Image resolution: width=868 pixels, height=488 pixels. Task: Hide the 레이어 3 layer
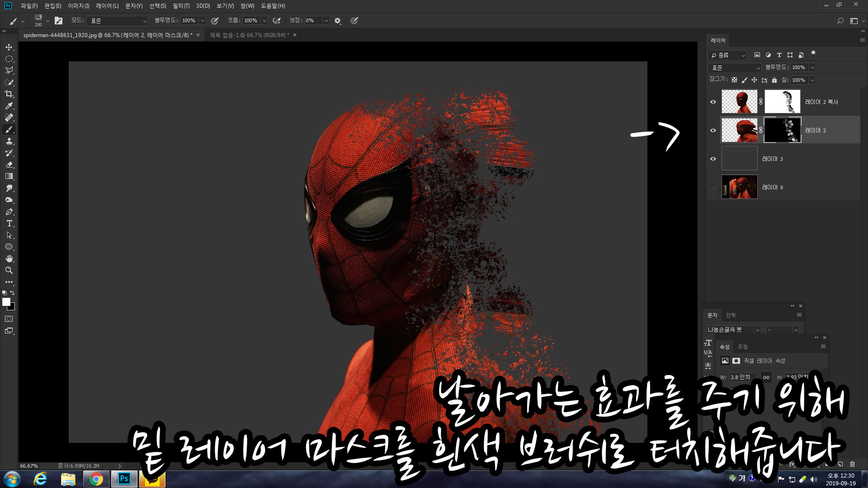tap(713, 159)
